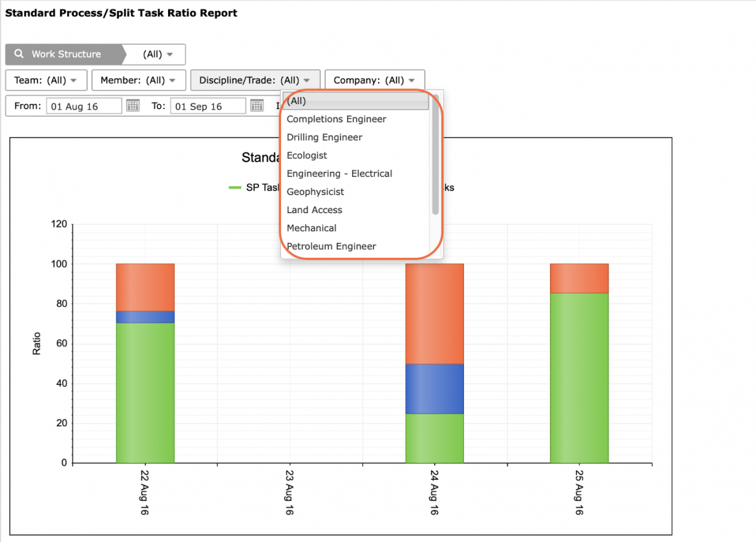Open the Team filter dropdown
756x542 pixels.
click(x=46, y=80)
